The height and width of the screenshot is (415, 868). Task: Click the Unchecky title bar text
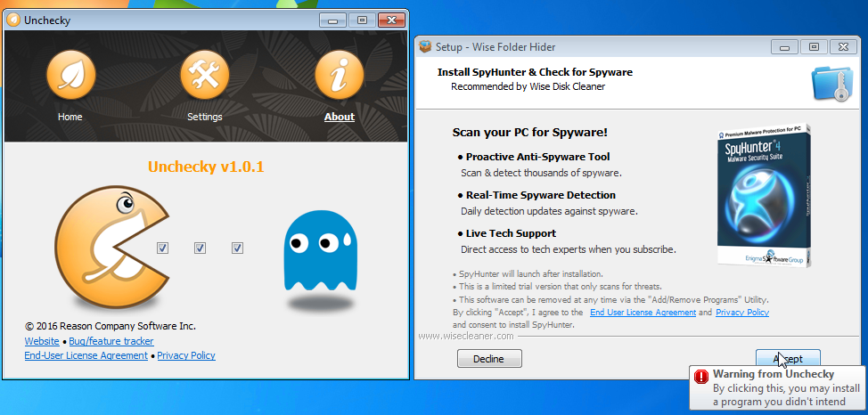tap(47, 20)
